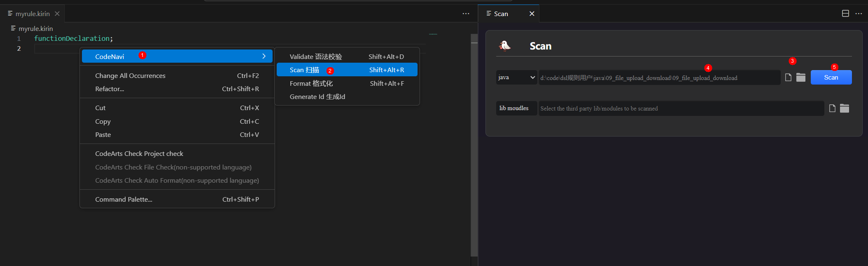Click Copy in context menu

click(x=177, y=121)
